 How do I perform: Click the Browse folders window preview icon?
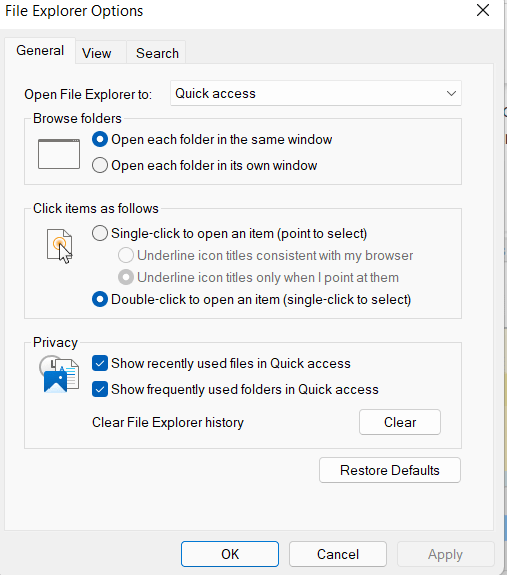tap(59, 154)
